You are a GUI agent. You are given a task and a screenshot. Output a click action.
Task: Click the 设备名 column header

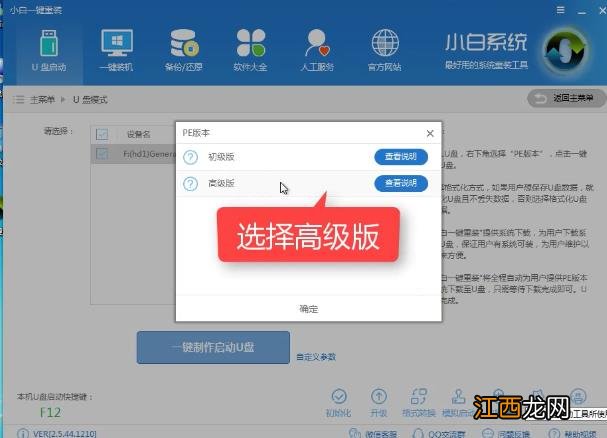pyautogui.click(x=139, y=134)
